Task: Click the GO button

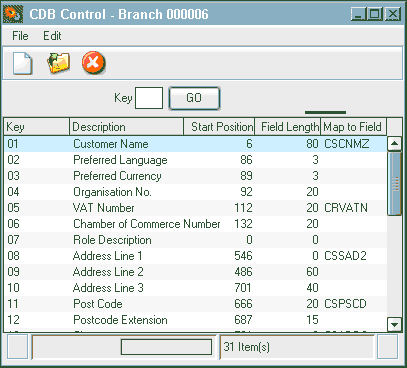Action: [x=194, y=98]
